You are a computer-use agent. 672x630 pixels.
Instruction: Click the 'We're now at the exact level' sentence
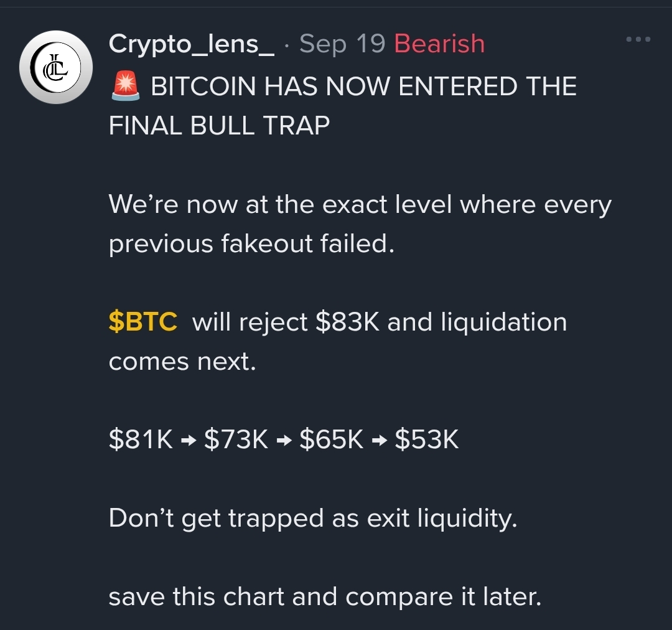[x=360, y=205]
